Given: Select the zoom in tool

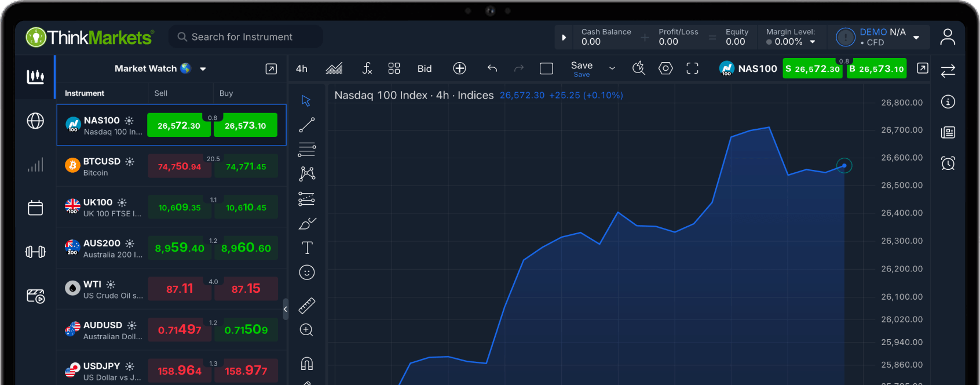Looking at the screenshot, I should point(306,330).
